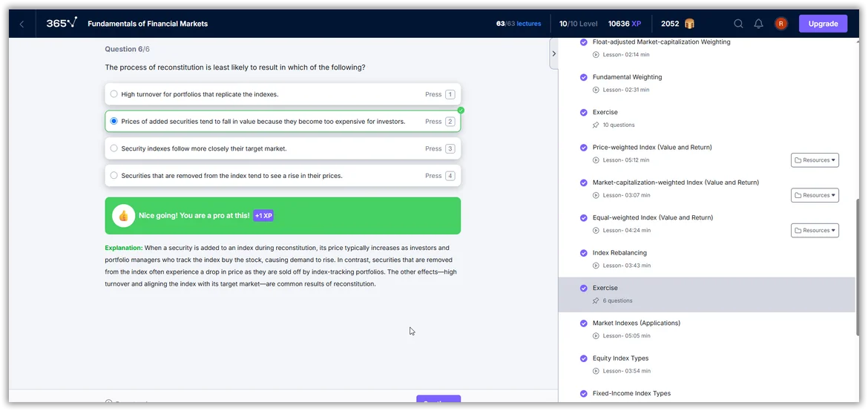Open the notifications bell
Image resolution: width=868 pixels, height=411 pixels.
tap(758, 24)
